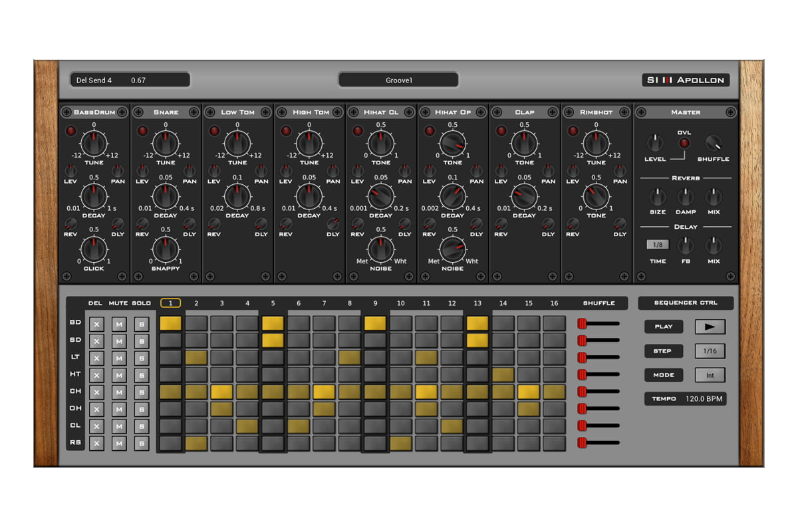Trigger the BassDrum red LED button
Image resolution: width=798 pixels, height=532 pixels.
[x=71, y=131]
